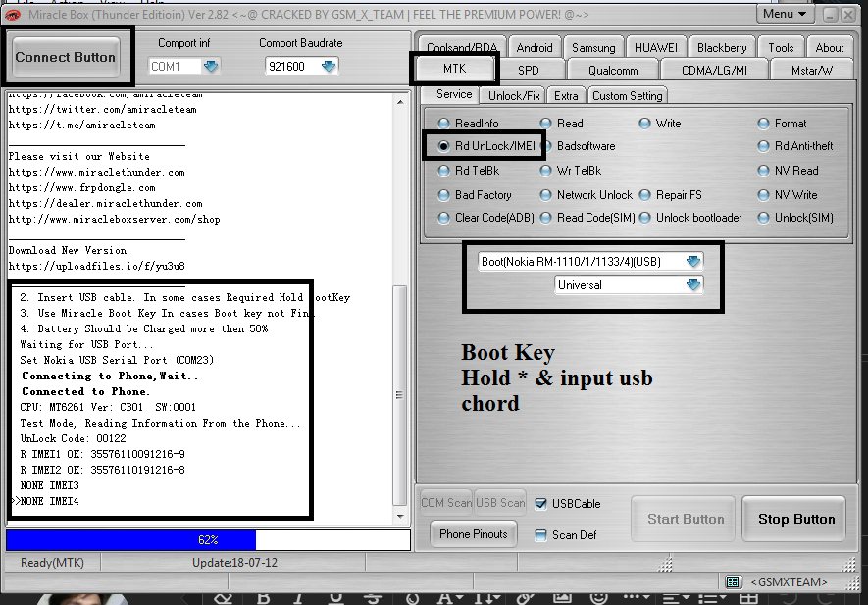Select the Unlock bootloader radio option
The image size is (868, 605).
(x=644, y=218)
